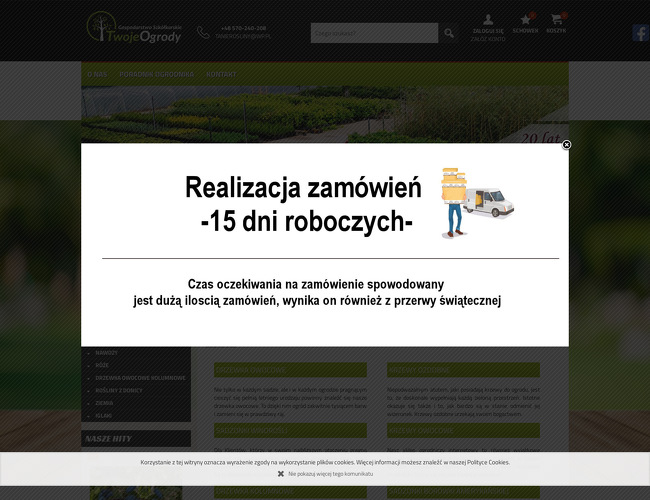Click the phone number +48 570-240-208
This screenshot has width=650, height=500.
[243, 28]
